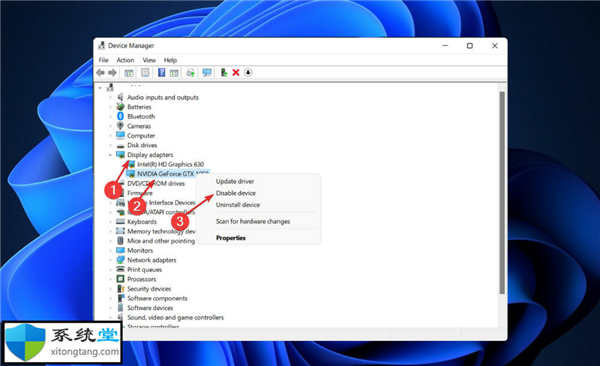Viewport: 600px width, 366px height.
Task: Expand the Monitors node arrow
Action: point(110,250)
